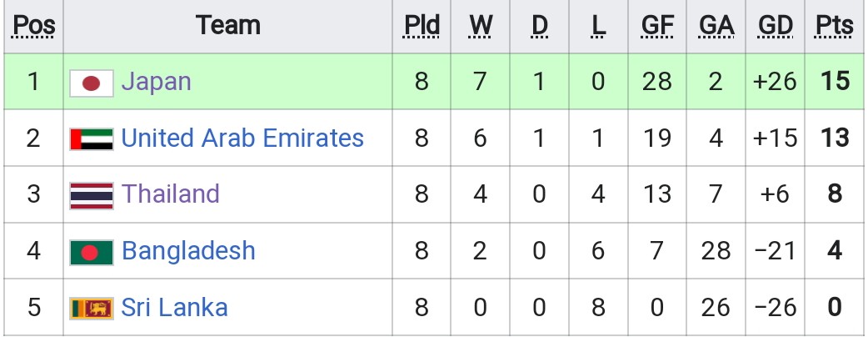Viewport: 868px width, 337px height.
Task: Click the Pos column header abbreviation
Action: coord(34,26)
